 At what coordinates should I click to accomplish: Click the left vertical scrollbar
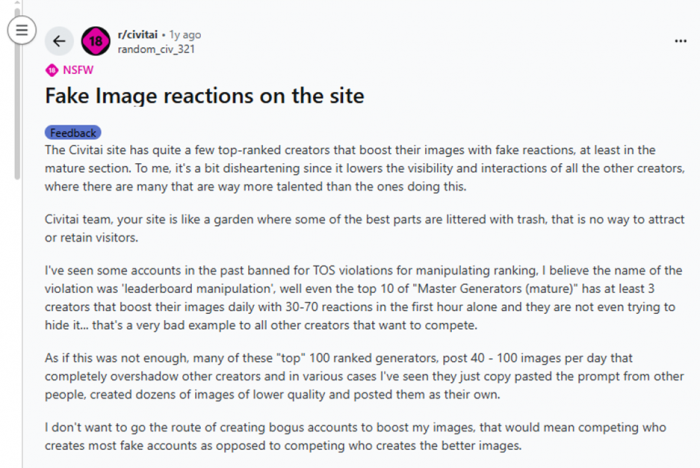point(17,120)
